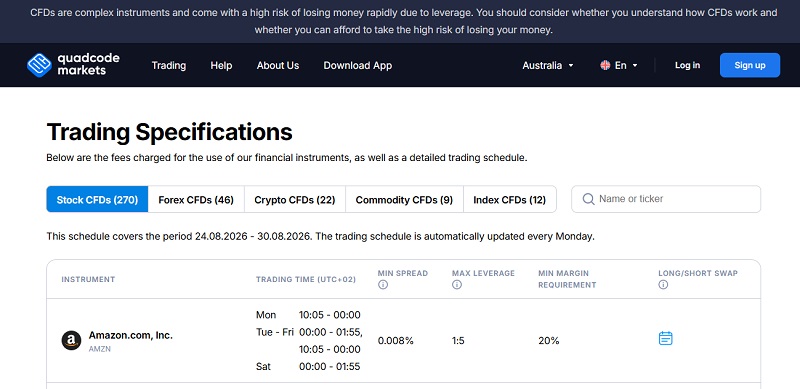Click the Sign up button
Viewport: 800px width, 389px height.
pos(750,65)
